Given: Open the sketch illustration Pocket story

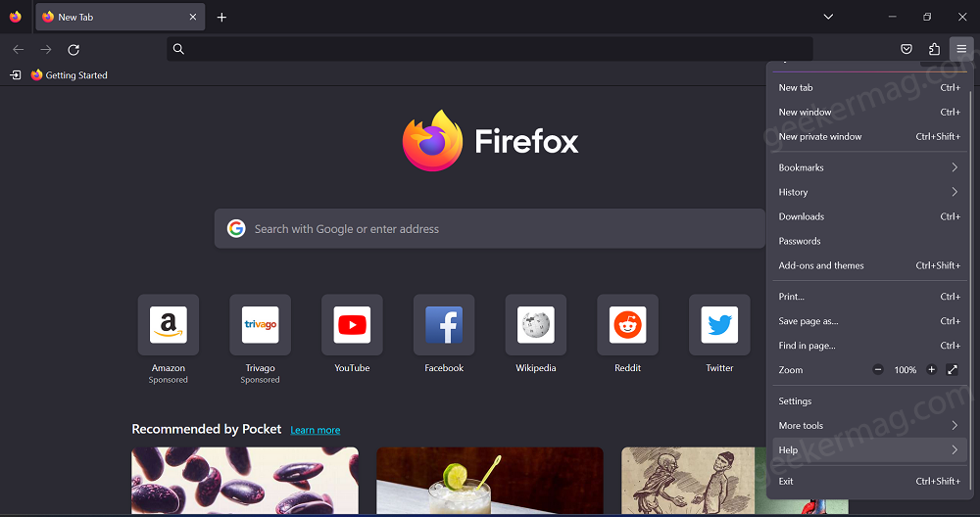Looking at the screenshot, I should point(694,481).
